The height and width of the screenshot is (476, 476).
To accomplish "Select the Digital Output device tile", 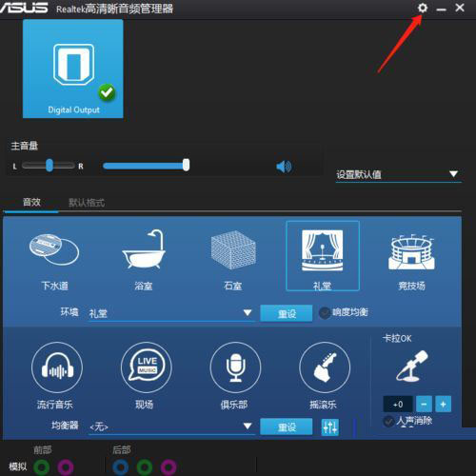I will [73, 69].
